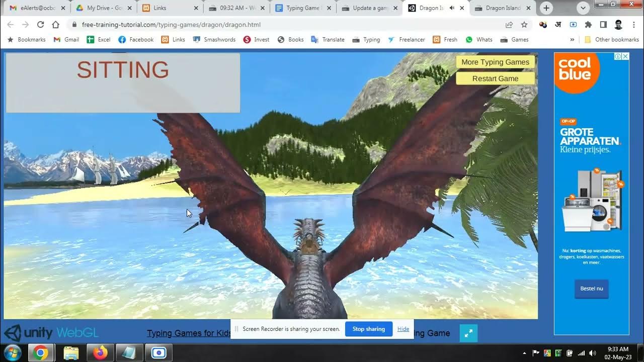The height and width of the screenshot is (362, 644).
Task: Open the screen recorder extension icon
Action: point(573,25)
